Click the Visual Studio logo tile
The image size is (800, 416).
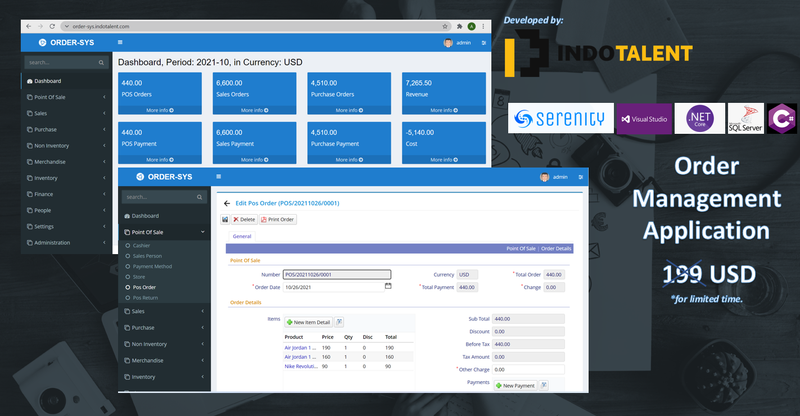[644, 119]
